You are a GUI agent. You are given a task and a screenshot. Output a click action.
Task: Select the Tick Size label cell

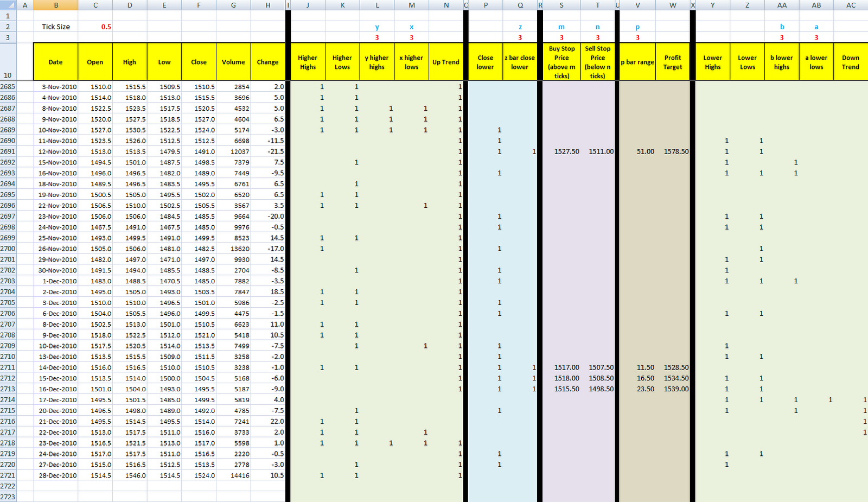(56, 26)
